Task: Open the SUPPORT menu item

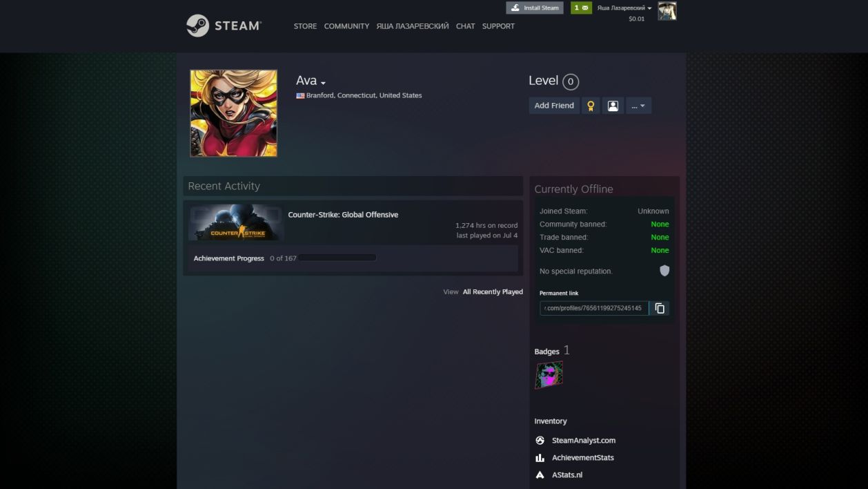Action: click(x=498, y=26)
